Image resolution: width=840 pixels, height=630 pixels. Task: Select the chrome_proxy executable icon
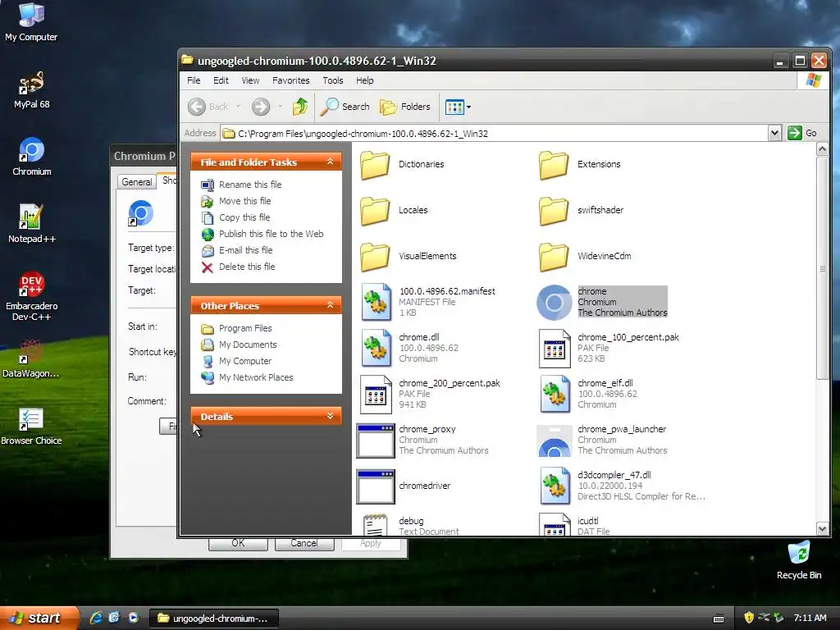pos(376,441)
